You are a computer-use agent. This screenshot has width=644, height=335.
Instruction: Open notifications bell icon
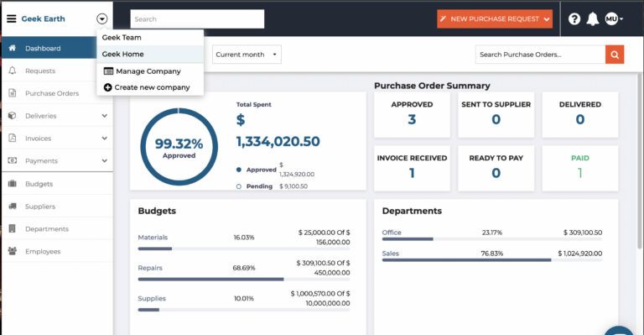coord(592,19)
